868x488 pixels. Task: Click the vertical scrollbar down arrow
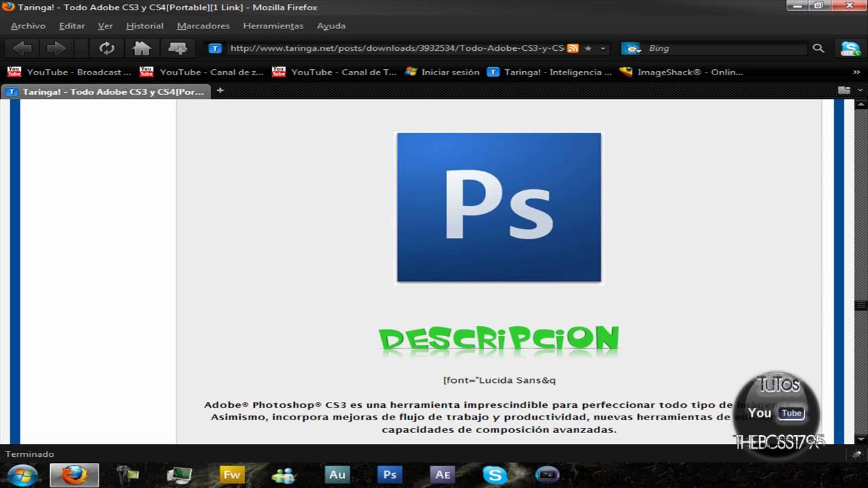[x=861, y=439]
